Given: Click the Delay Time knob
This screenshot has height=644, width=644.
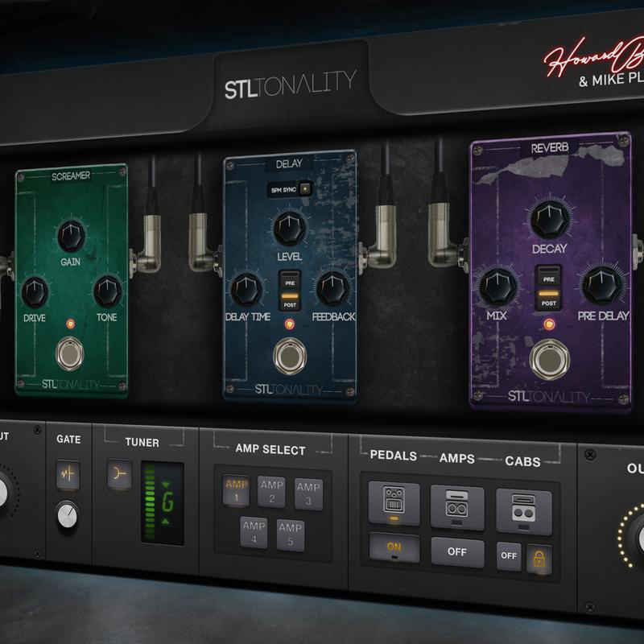Looking at the screenshot, I should coord(246,290).
